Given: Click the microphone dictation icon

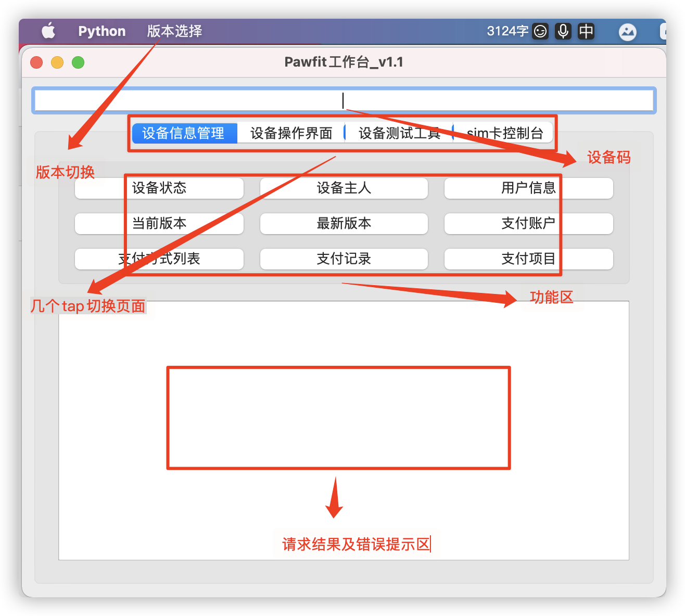Looking at the screenshot, I should pyautogui.click(x=563, y=31).
